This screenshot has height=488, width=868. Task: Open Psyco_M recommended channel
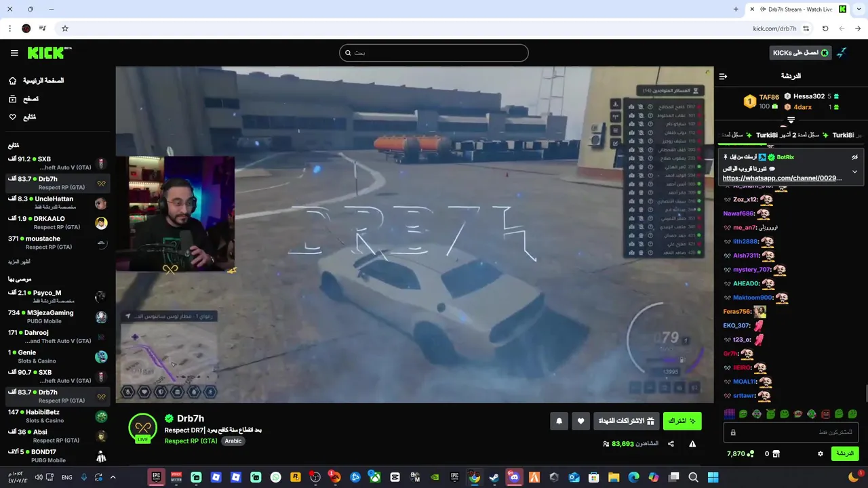click(x=58, y=297)
